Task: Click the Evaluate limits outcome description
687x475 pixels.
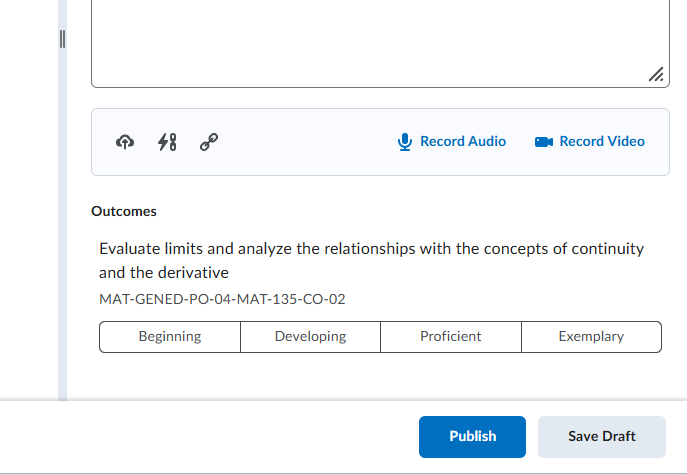Action: pyautogui.click(x=371, y=260)
